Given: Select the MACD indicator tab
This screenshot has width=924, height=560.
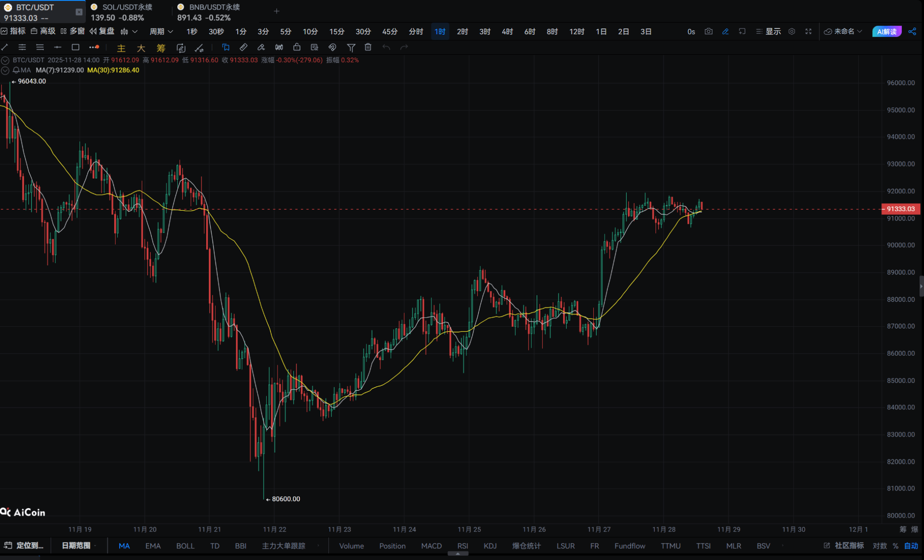Looking at the screenshot, I should tap(431, 546).
